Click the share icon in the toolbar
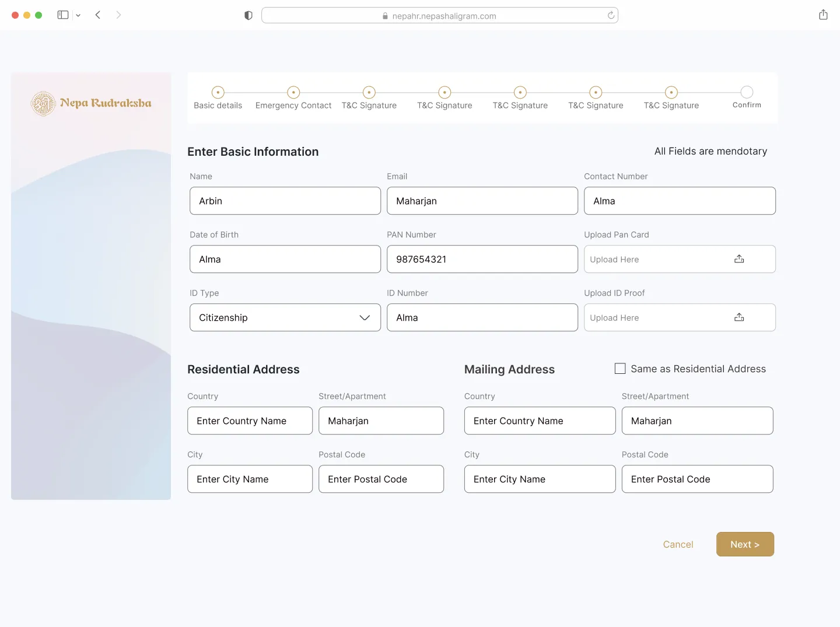 tap(823, 15)
